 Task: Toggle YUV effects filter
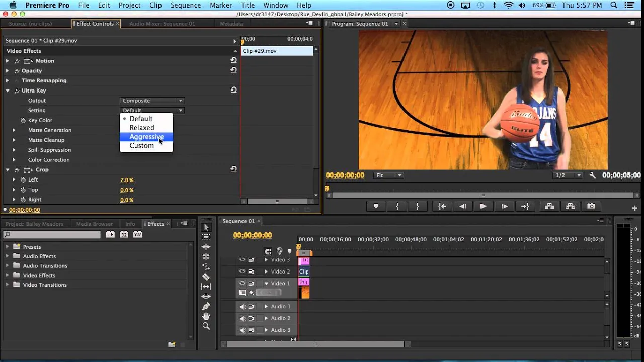click(137, 235)
